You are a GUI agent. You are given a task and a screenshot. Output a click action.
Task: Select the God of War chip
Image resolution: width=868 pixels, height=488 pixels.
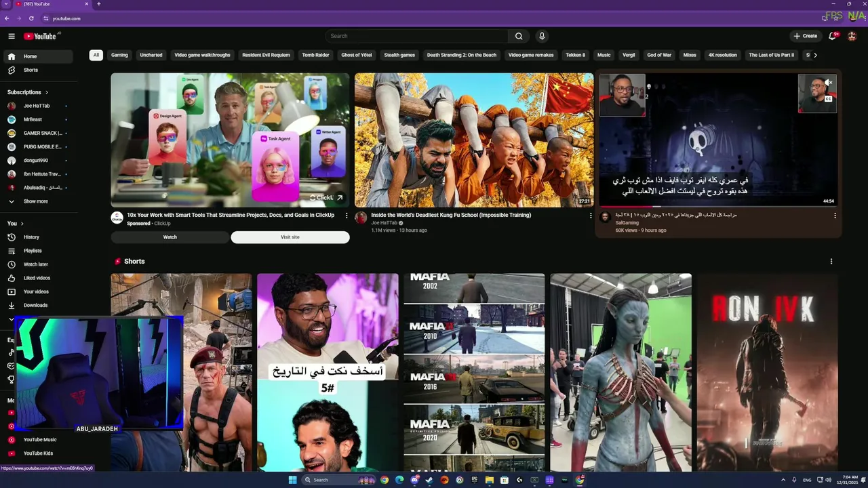(x=659, y=55)
